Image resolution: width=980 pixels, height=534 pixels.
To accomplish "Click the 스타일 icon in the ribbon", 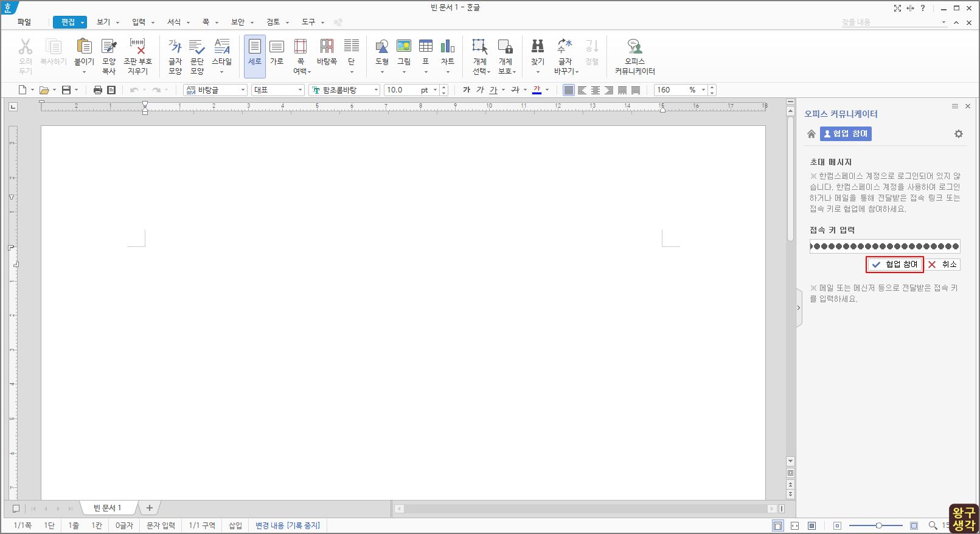I will coord(222,46).
